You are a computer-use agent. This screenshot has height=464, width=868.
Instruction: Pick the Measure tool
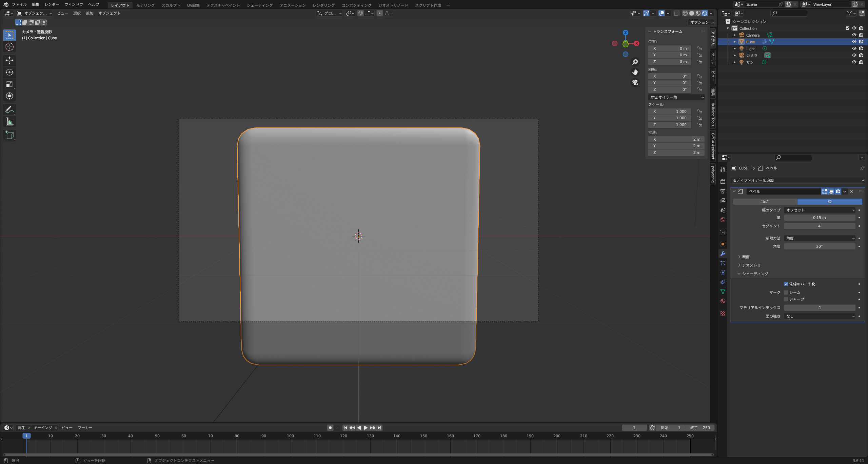coord(9,122)
